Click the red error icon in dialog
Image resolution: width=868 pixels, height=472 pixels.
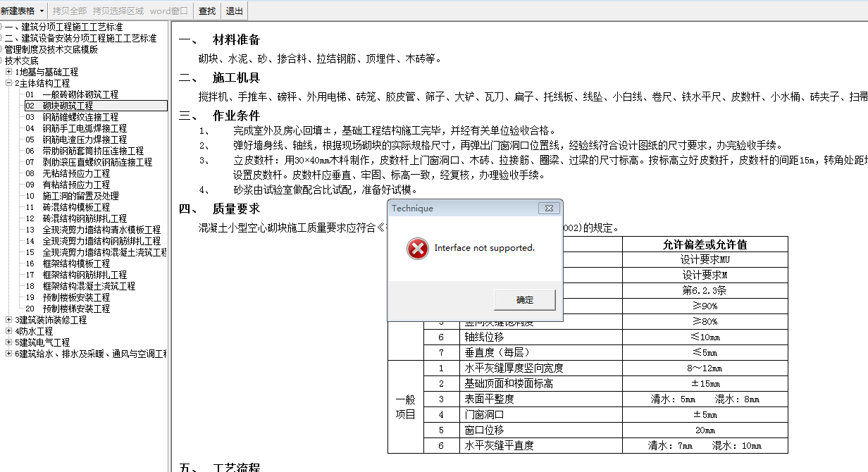click(418, 248)
